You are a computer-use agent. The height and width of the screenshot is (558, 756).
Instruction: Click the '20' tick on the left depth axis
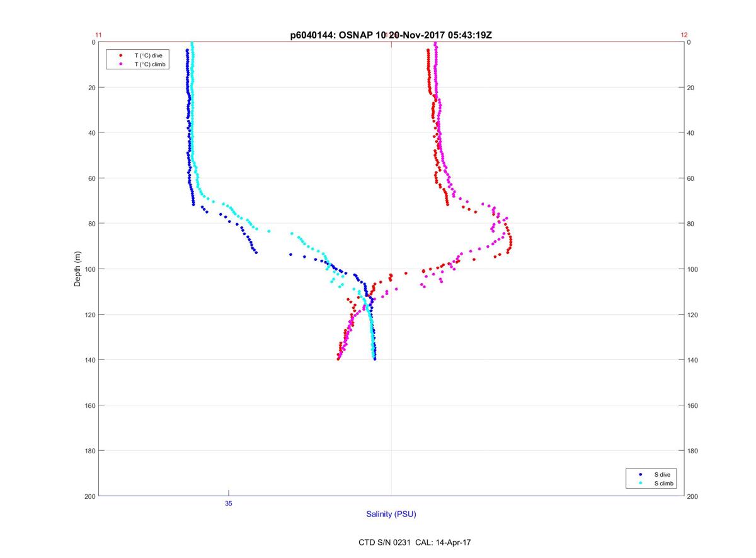point(91,88)
